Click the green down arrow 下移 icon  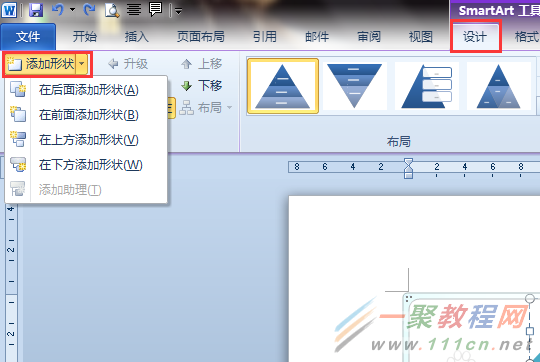187,86
